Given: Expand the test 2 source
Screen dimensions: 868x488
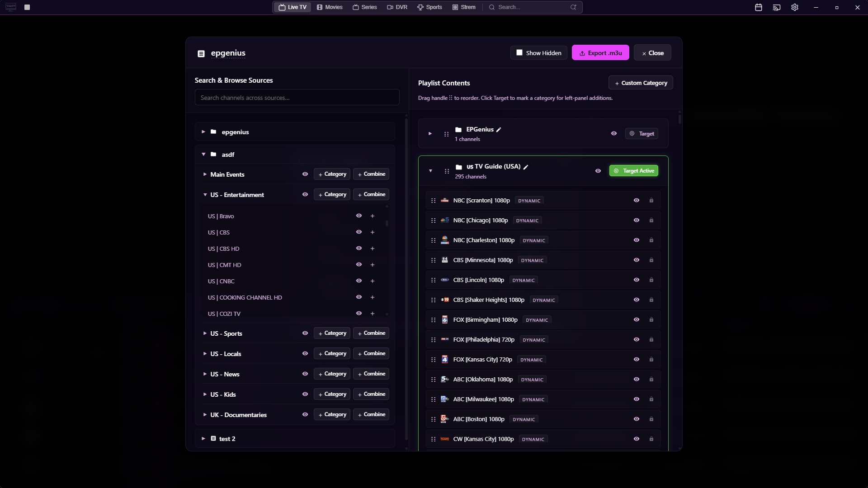Looking at the screenshot, I should [x=203, y=439].
